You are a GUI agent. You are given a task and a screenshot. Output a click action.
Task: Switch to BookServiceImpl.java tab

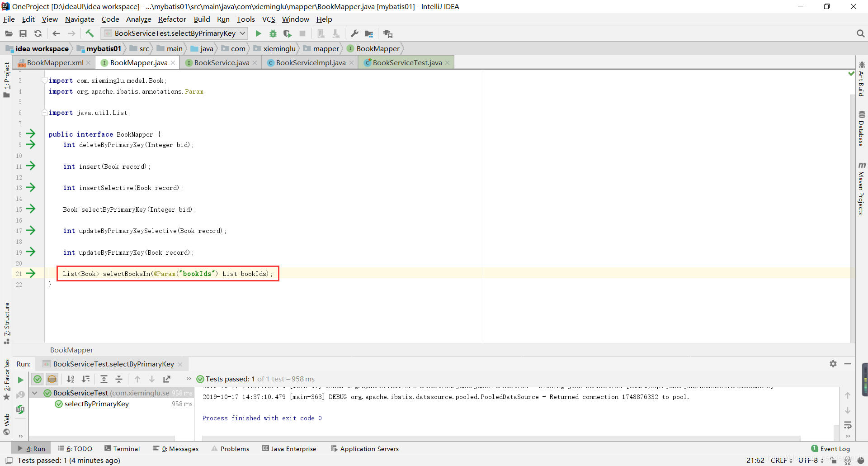point(311,62)
